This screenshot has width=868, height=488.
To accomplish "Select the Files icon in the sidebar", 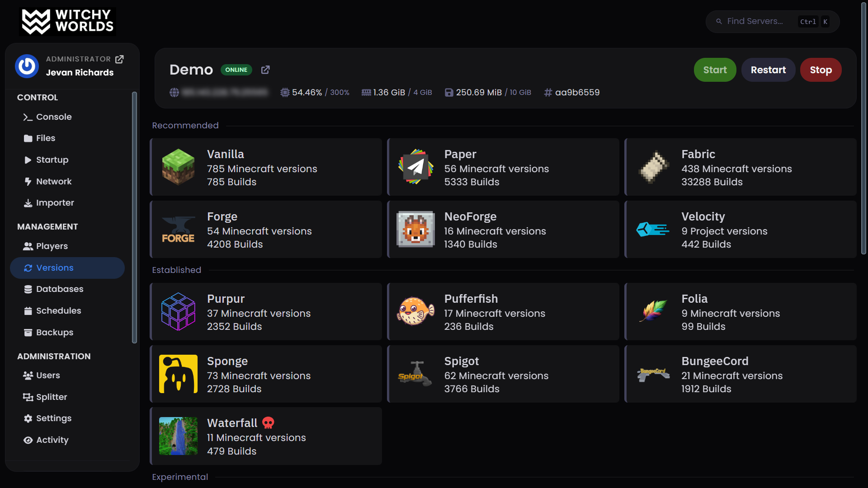I will pos(28,138).
